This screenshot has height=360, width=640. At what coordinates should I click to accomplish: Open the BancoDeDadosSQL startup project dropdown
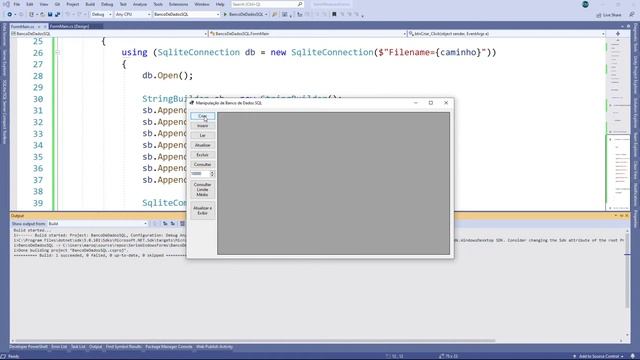[x=187, y=14]
